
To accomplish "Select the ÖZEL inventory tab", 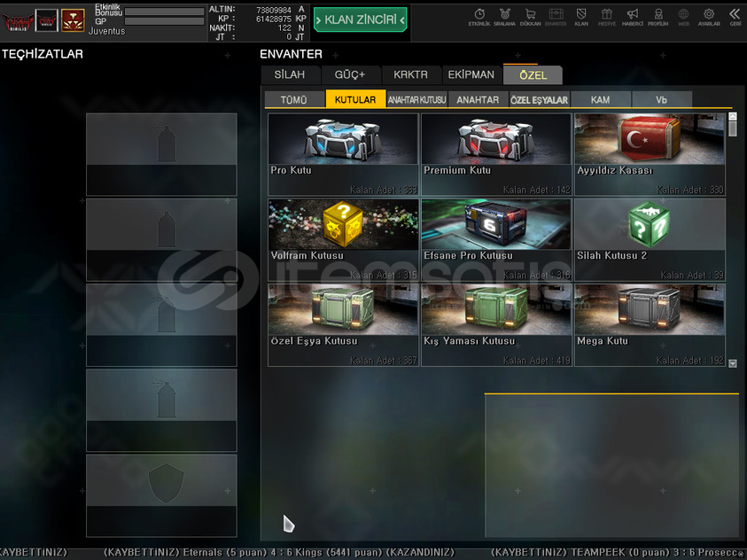I will [x=533, y=75].
